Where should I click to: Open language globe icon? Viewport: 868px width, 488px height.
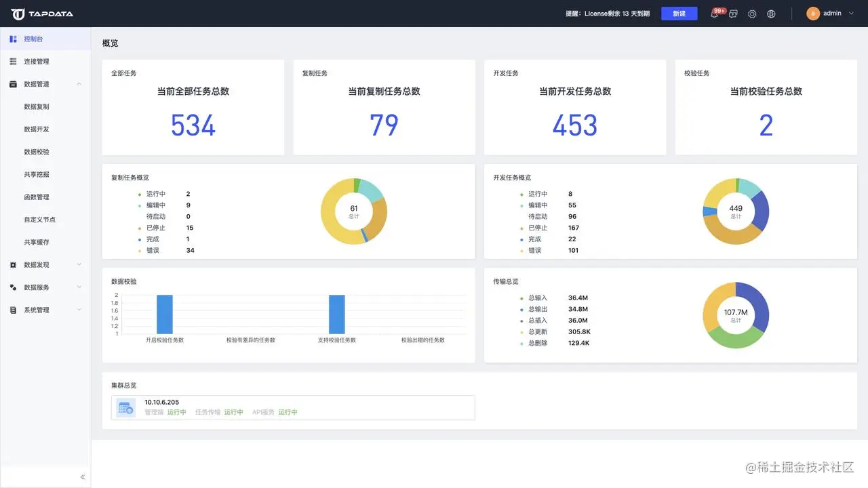(x=771, y=14)
